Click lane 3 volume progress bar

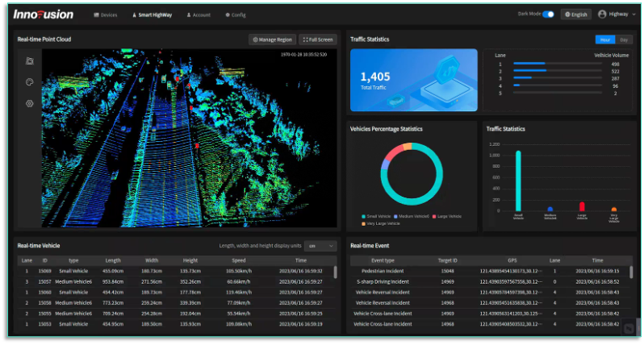[x=558, y=78]
